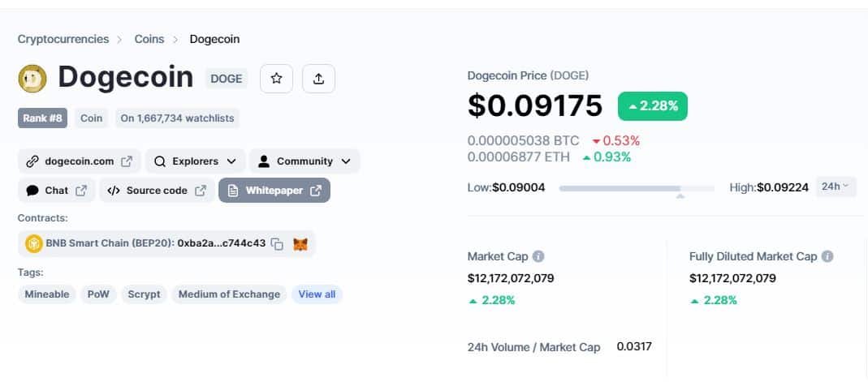Screen dimensions: 868x382
Task: Click the Coin type badge
Action: (x=91, y=118)
